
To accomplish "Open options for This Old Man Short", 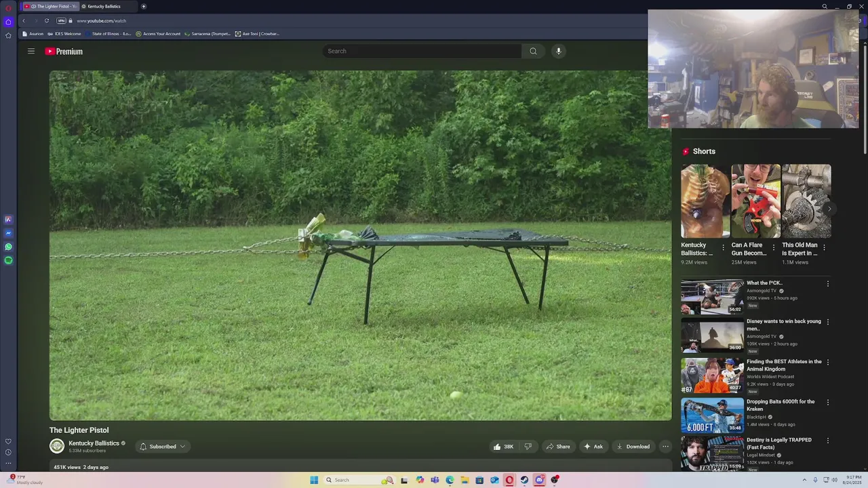I will pyautogui.click(x=825, y=247).
